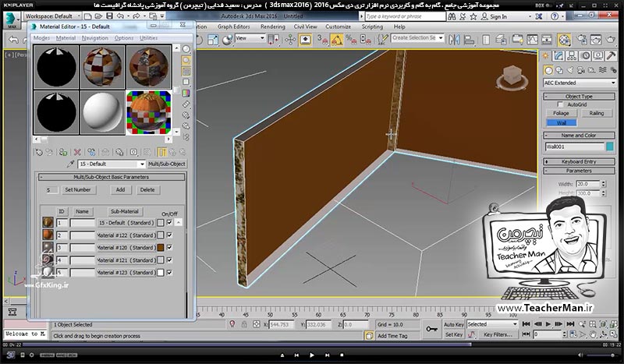Open the Selected key filter dropdown
This screenshot has width=624, height=364.
492,324
